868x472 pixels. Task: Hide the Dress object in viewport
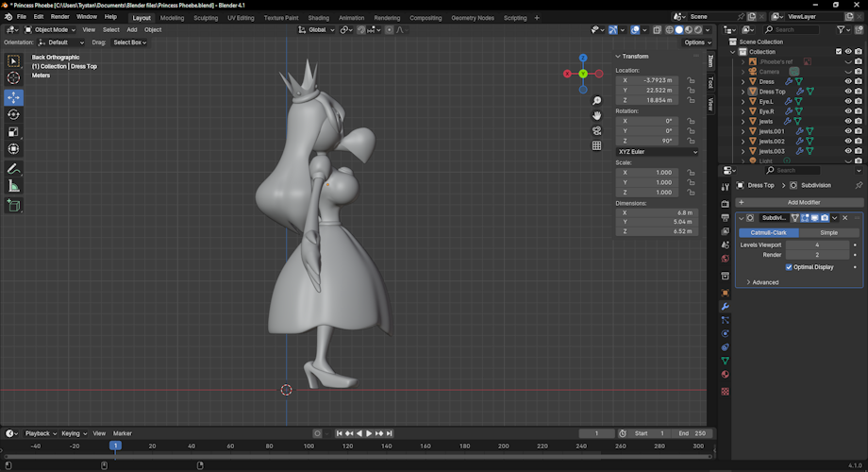pos(847,81)
